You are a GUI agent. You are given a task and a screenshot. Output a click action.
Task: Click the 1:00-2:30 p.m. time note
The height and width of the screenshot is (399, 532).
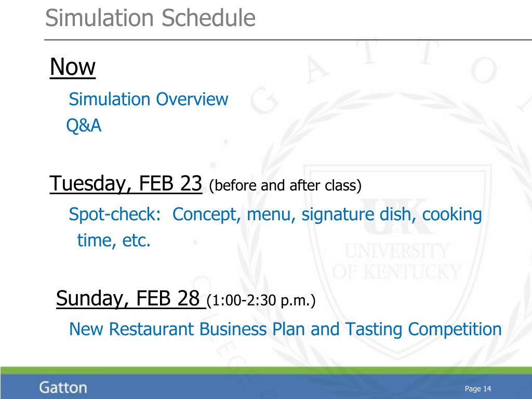pos(261,301)
